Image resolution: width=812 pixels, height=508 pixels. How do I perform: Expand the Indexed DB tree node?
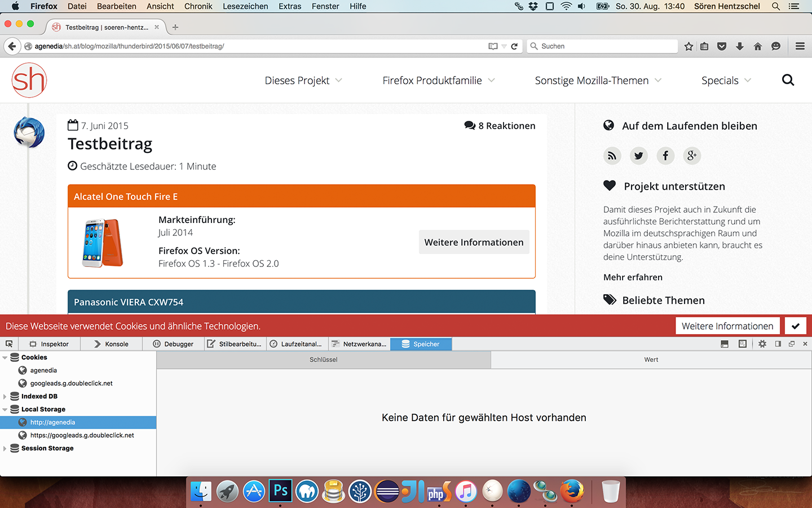pyautogui.click(x=5, y=396)
